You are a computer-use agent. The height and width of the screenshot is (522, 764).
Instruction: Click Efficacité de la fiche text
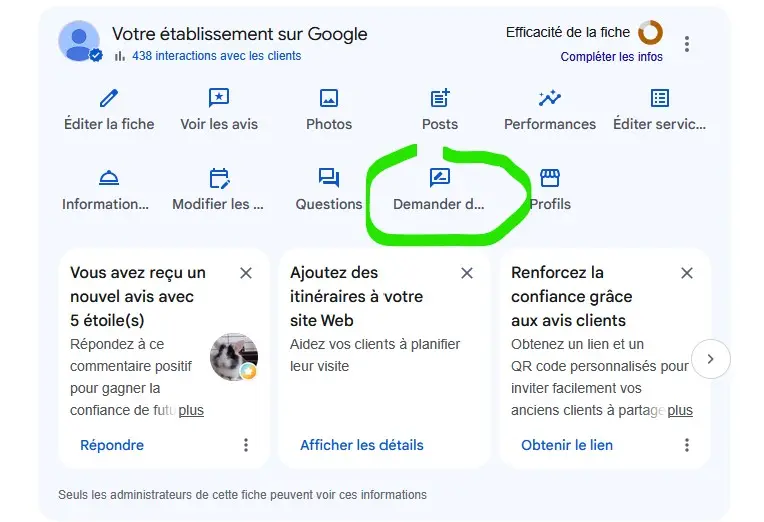(x=568, y=32)
